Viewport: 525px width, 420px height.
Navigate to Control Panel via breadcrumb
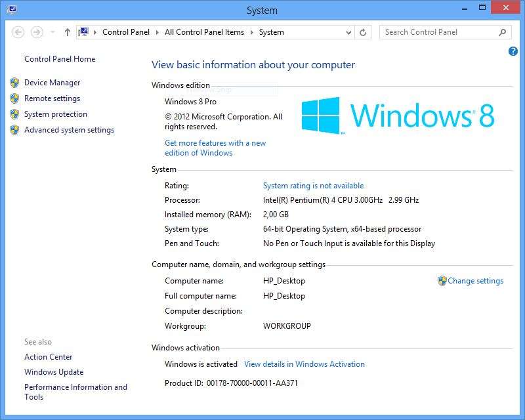point(126,31)
